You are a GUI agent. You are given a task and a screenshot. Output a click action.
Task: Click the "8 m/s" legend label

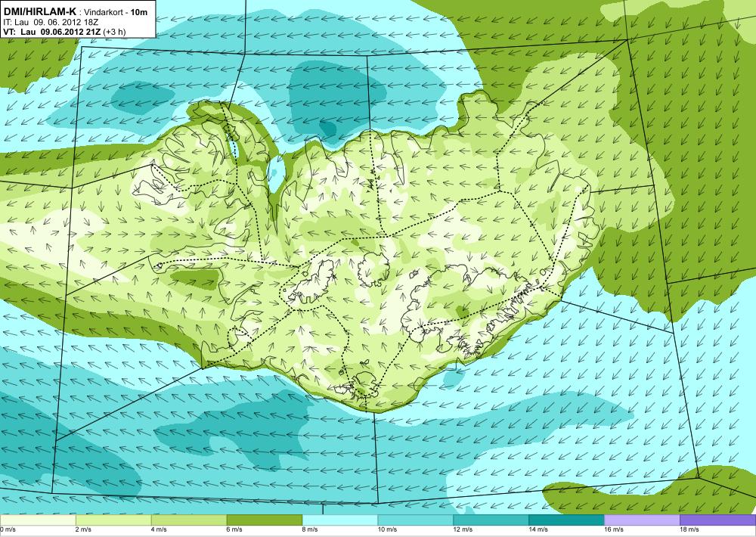pos(311,529)
